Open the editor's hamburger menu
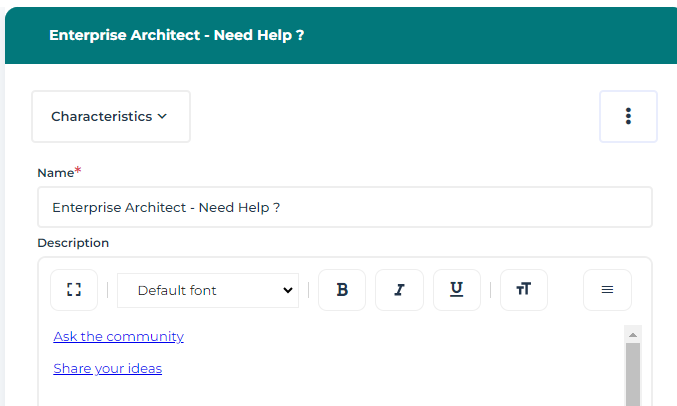Screen dimensions: 677x406 coord(607,290)
